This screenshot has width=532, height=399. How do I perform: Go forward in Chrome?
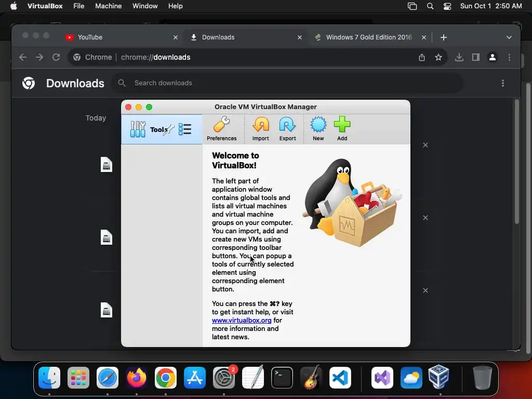[x=39, y=57]
